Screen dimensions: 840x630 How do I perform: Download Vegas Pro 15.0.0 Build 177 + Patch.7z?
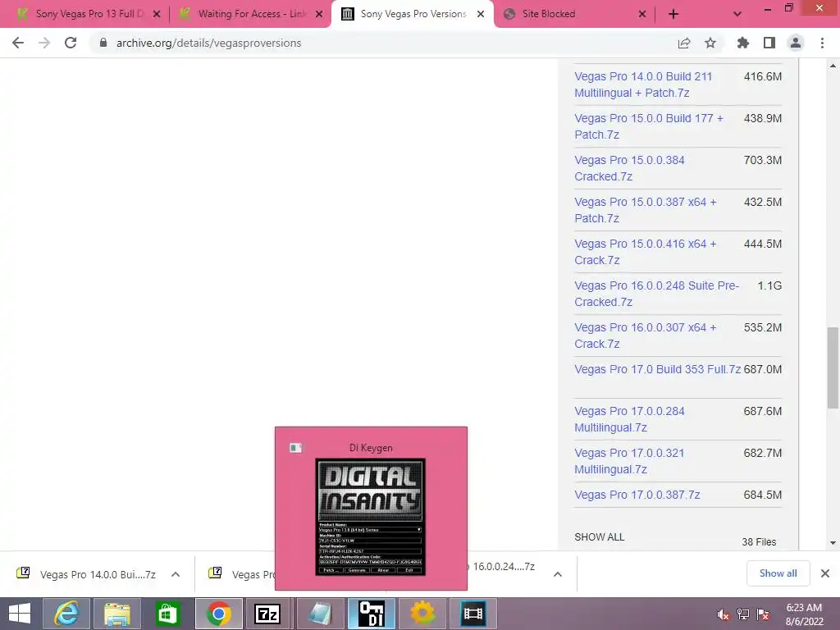tap(649, 126)
